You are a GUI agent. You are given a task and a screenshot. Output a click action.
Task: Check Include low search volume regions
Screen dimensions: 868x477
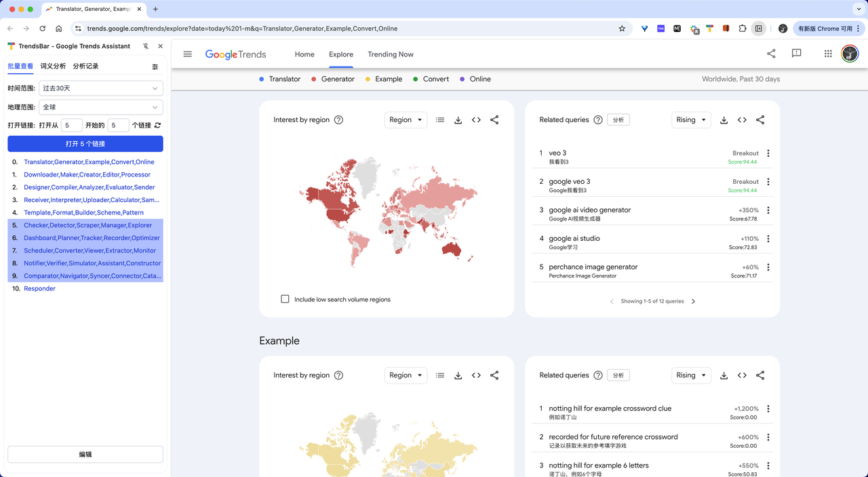pyautogui.click(x=285, y=299)
